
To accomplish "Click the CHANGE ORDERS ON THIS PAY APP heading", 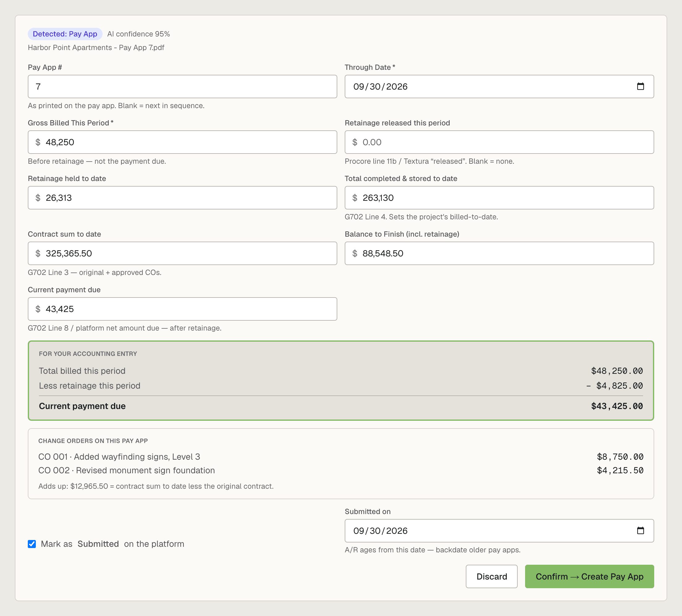I will click(93, 441).
